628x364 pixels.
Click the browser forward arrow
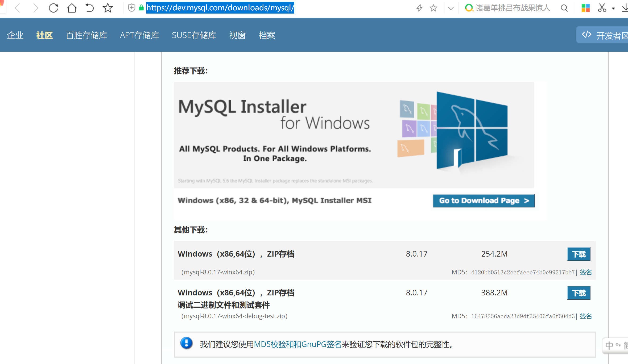(x=35, y=8)
